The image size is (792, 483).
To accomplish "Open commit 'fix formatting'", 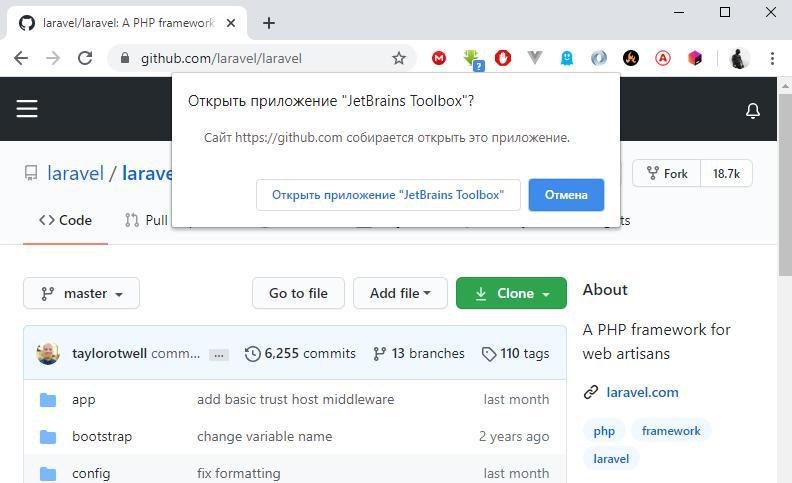I will pyautogui.click(x=238, y=473).
